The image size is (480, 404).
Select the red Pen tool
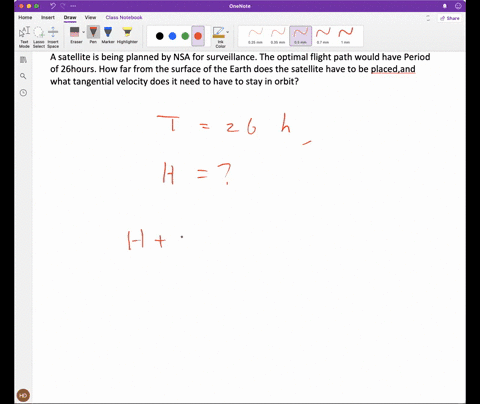pyautogui.click(x=93, y=35)
